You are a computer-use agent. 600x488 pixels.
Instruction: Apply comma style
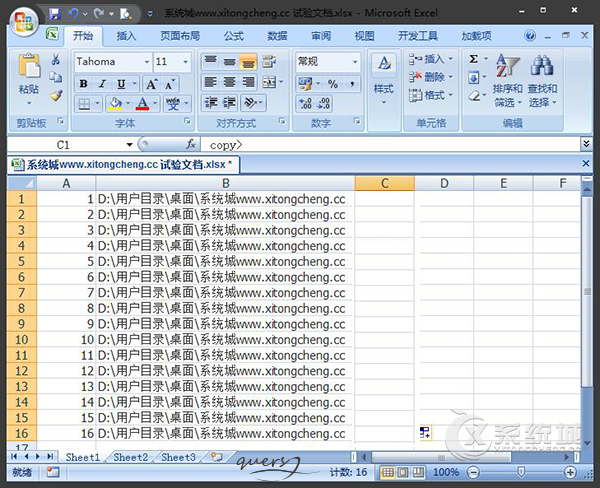click(352, 84)
